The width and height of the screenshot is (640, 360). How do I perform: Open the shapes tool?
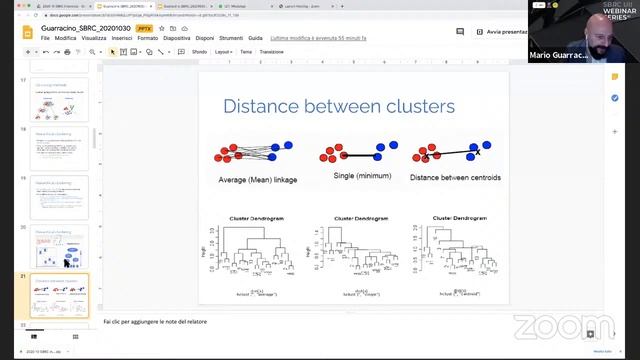pyautogui.click(x=149, y=52)
